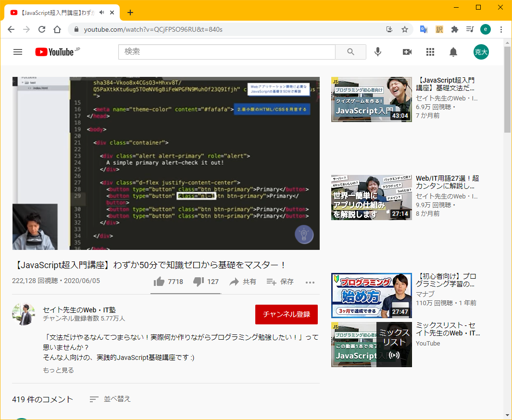
Task: Open YouTube hamburger guide menu
Action: pyautogui.click(x=18, y=52)
